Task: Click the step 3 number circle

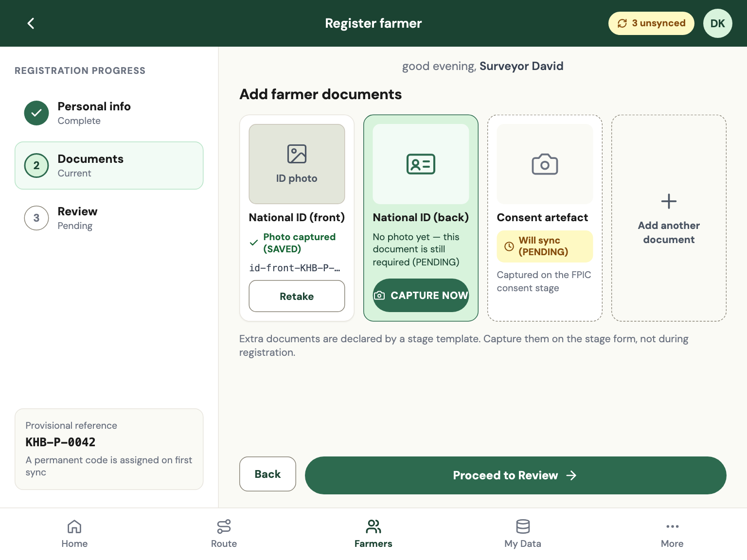Action: click(36, 218)
